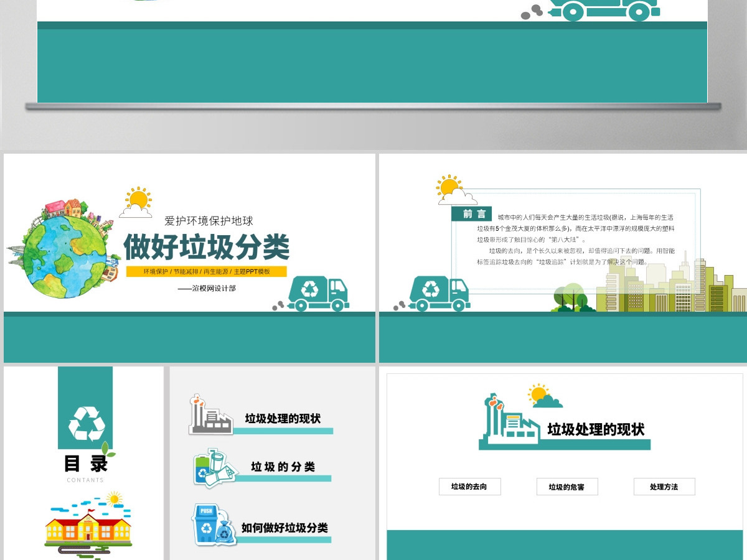Click the sun and cloud icon above 前言
Image resolution: width=747 pixels, height=560 pixels.
(x=456, y=190)
